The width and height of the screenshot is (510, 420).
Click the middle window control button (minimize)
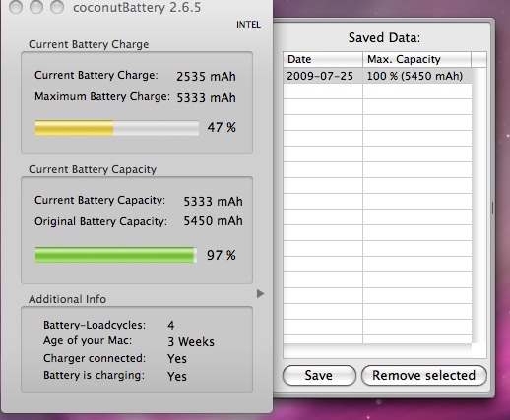(x=36, y=7)
